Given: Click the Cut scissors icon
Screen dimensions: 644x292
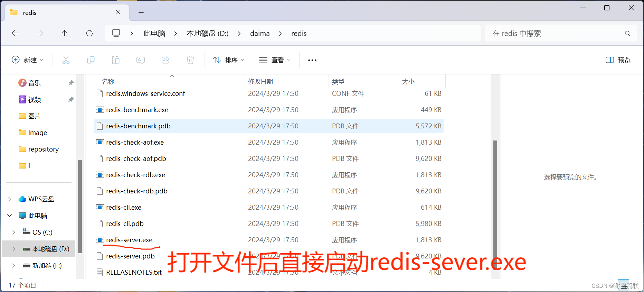Looking at the screenshot, I should tap(66, 60).
